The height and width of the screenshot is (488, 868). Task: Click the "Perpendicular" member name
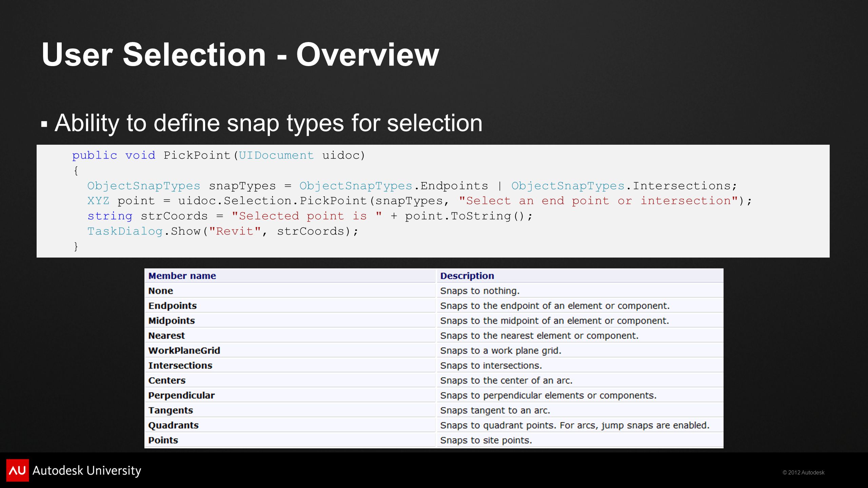181,395
